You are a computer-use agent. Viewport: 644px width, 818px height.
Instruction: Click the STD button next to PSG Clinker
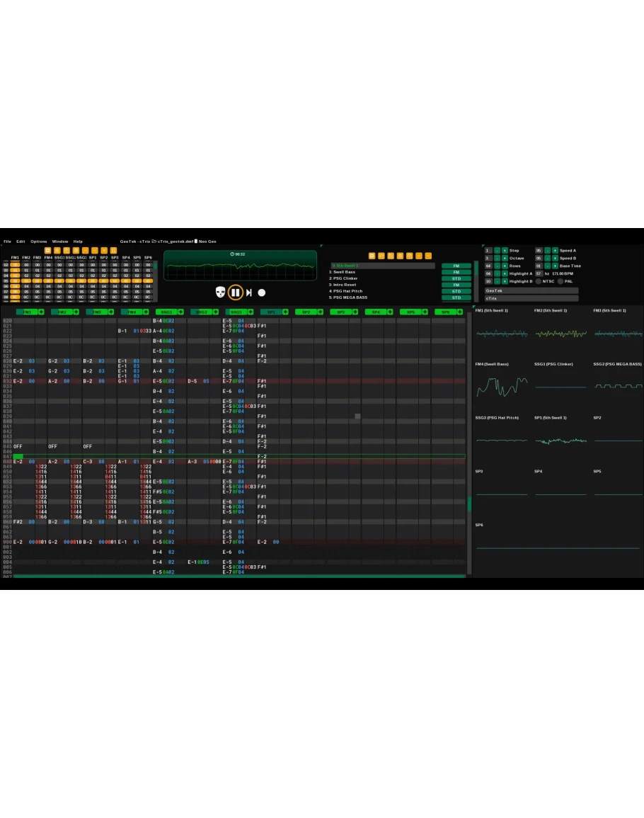tap(456, 278)
